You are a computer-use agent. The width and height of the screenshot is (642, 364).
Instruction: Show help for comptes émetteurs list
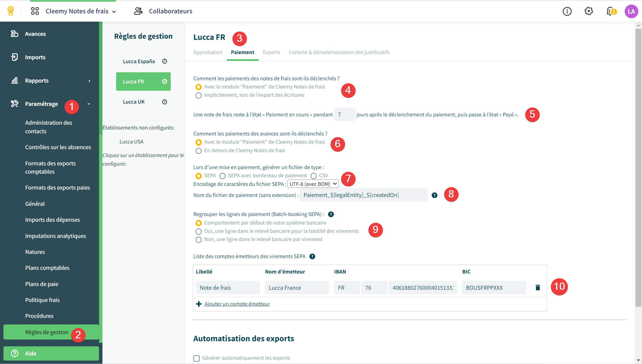click(x=312, y=256)
